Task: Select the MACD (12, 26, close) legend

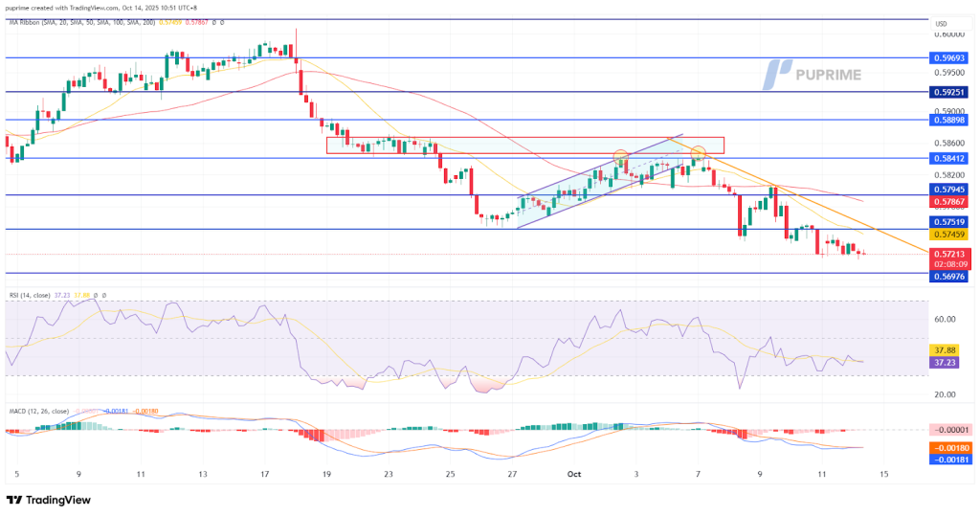Action: point(40,410)
